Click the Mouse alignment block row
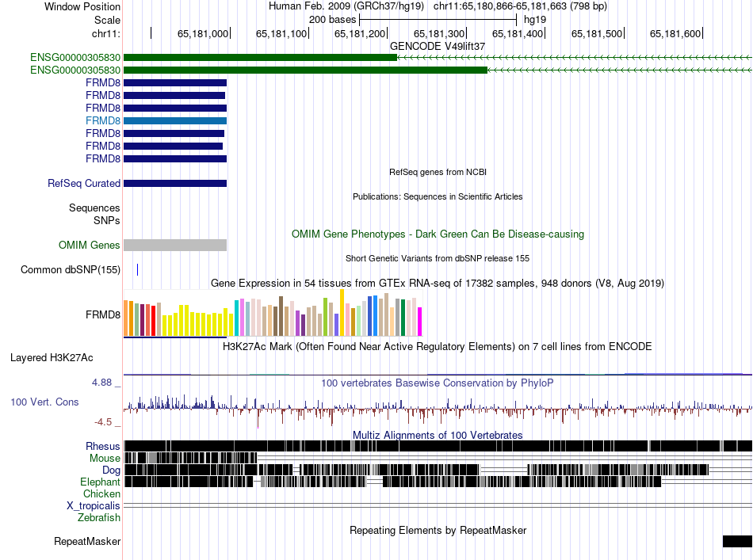Image resolution: width=753 pixels, height=560 pixels. [x=438, y=458]
